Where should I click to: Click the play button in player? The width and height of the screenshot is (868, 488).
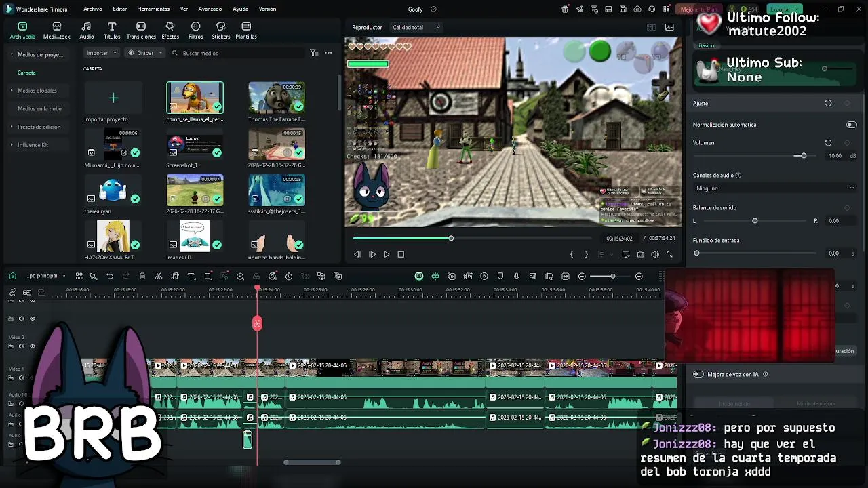387,254
